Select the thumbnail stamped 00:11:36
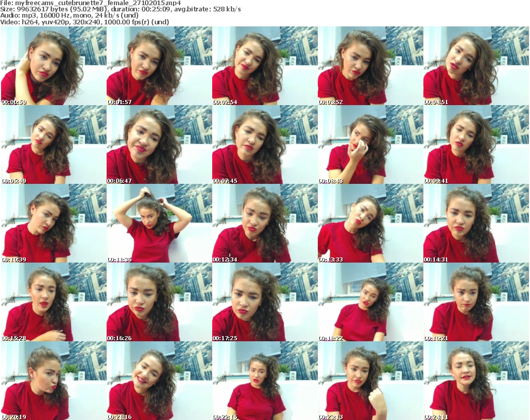 tap(159, 223)
